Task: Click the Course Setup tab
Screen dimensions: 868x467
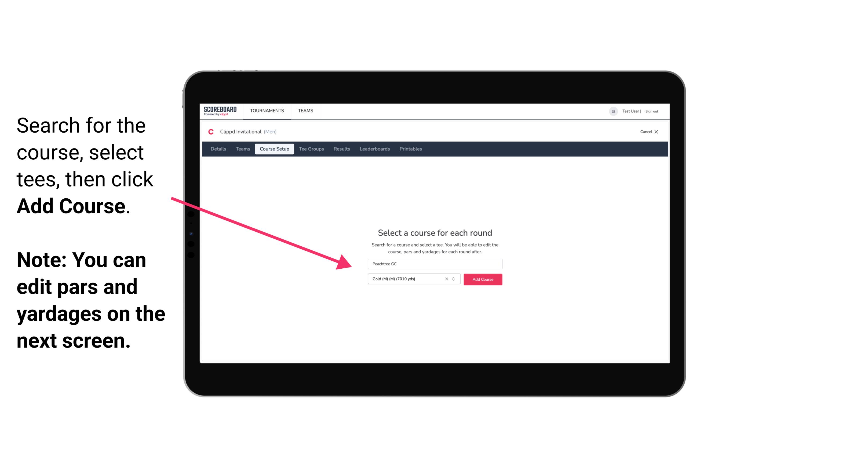Action: 275,149
